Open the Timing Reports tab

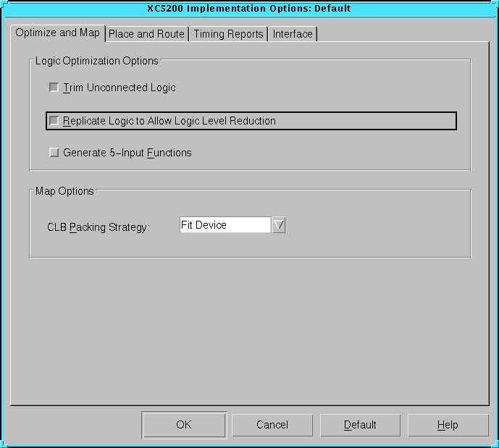click(x=228, y=34)
